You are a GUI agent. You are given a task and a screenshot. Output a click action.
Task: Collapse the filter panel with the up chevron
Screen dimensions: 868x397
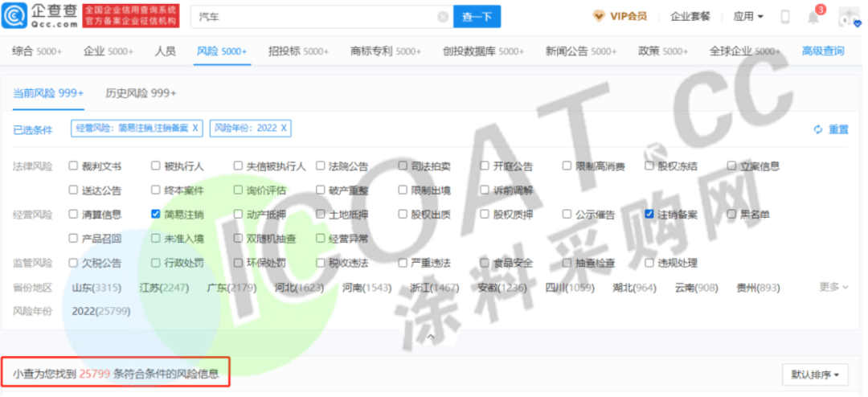tap(432, 337)
